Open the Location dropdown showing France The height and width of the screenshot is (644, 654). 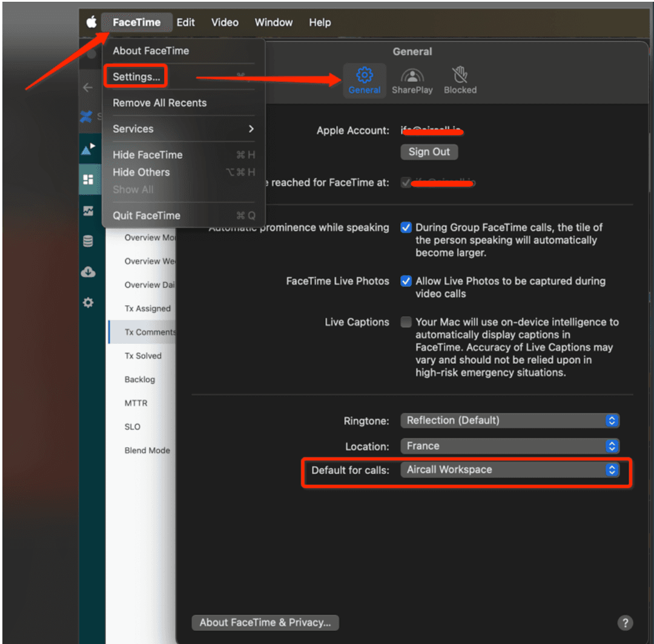509,446
